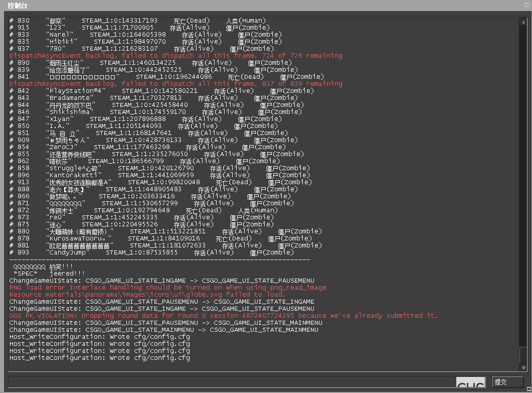
Task: Click the 提交 submit button
Action: (507, 382)
